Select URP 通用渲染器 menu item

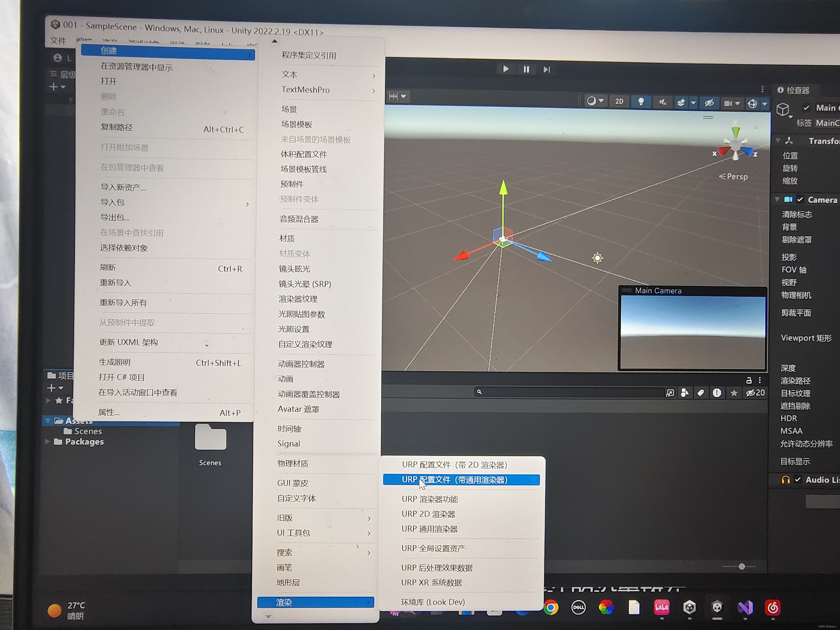(x=429, y=529)
